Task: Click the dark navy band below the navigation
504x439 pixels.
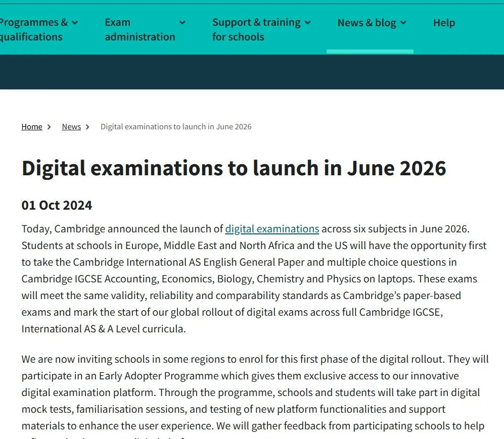Action: pos(252,72)
